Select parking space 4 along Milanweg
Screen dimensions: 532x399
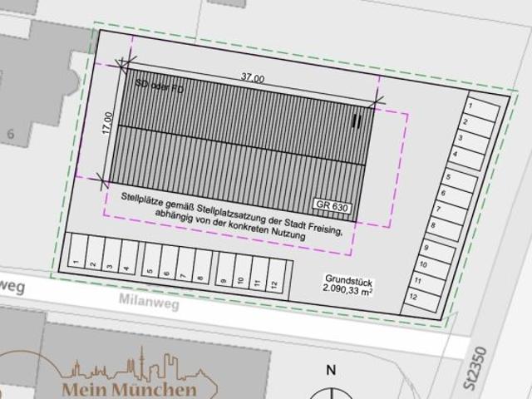click(129, 258)
